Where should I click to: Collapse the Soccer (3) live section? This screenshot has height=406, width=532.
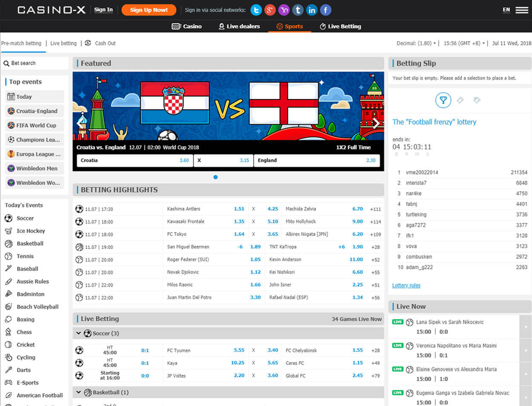click(78, 333)
